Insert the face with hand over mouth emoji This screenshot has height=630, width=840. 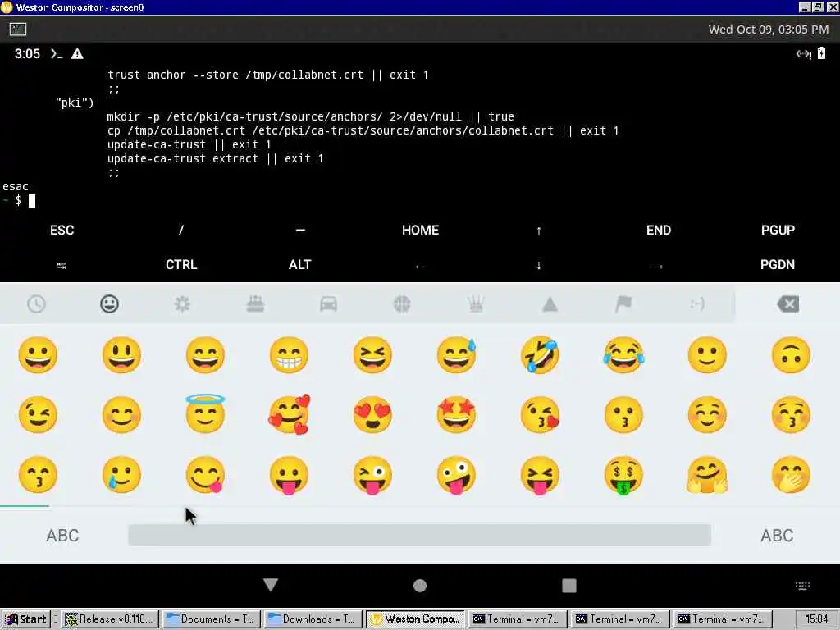(x=792, y=475)
